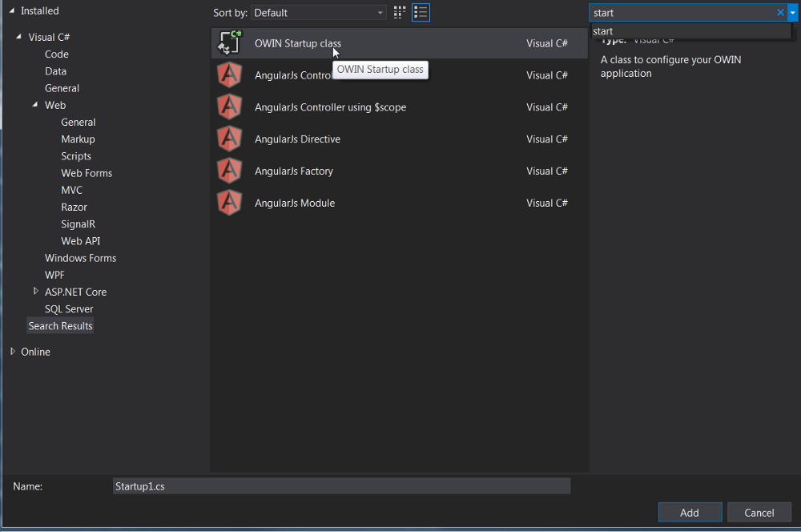Pick the start search suggestion
801x532 pixels.
(690, 31)
